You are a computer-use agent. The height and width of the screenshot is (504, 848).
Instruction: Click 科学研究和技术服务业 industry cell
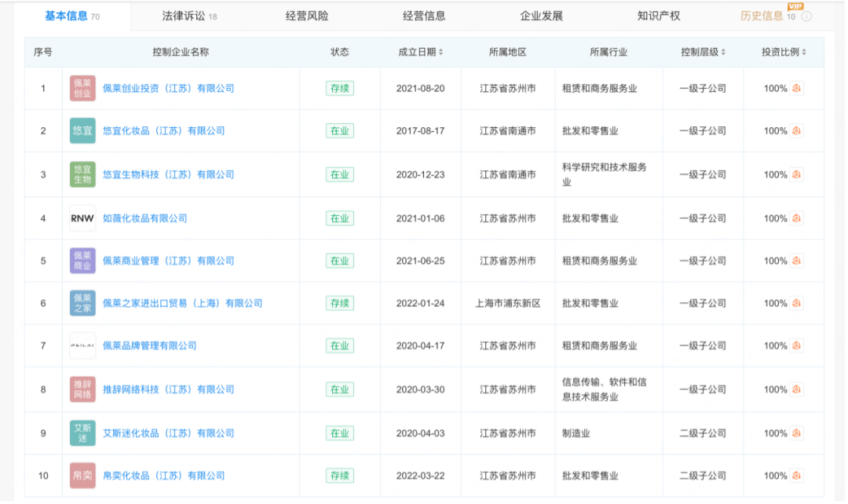(x=604, y=174)
